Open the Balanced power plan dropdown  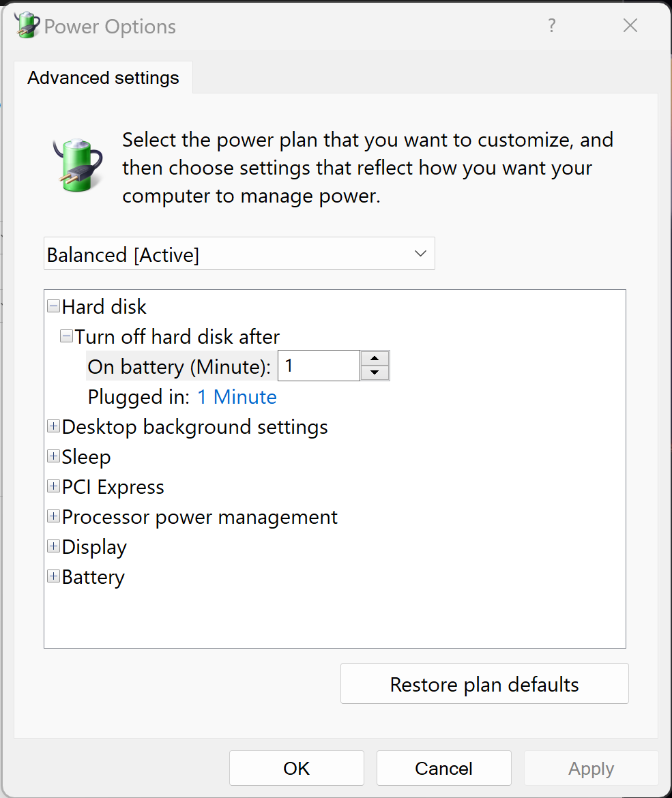coord(239,254)
